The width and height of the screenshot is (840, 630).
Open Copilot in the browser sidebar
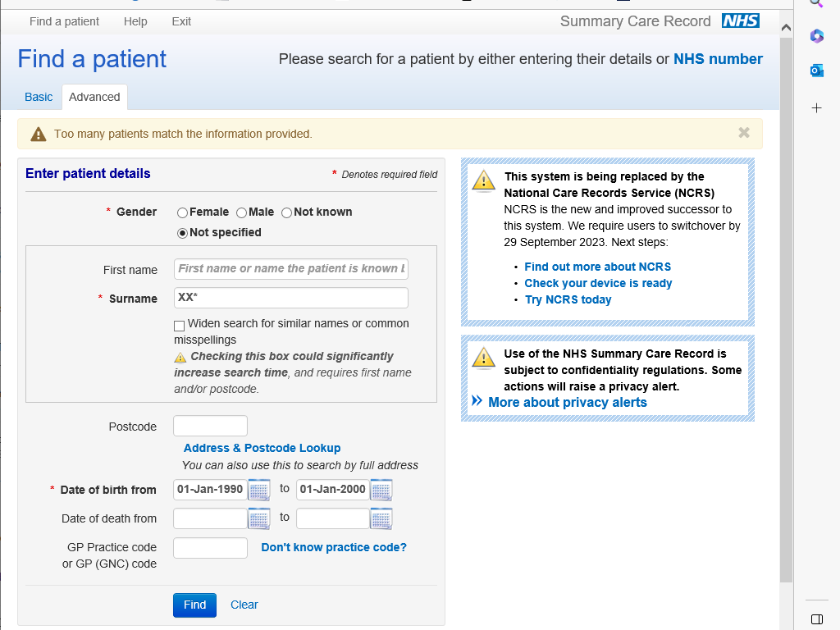coord(816,36)
